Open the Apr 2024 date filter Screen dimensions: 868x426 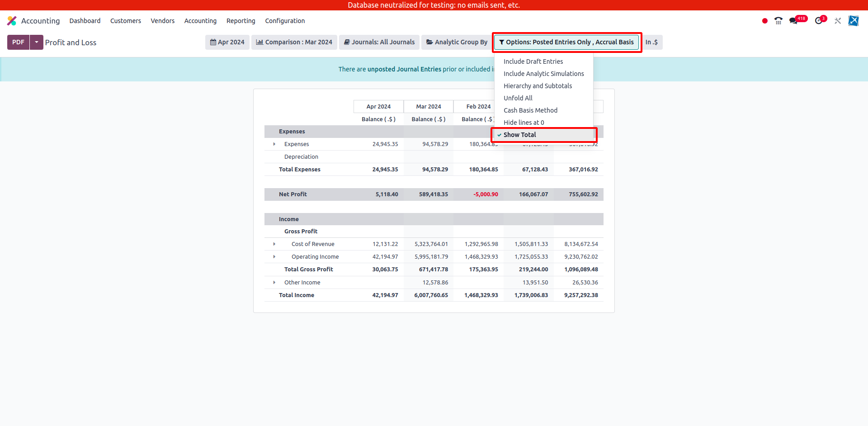pos(227,42)
